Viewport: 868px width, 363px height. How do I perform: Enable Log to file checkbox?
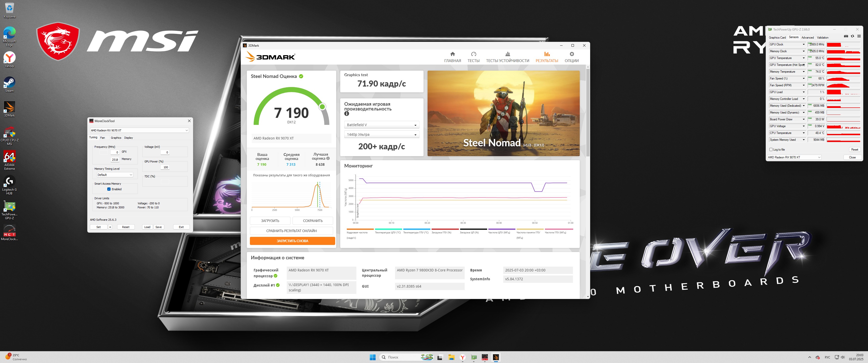[x=771, y=150]
